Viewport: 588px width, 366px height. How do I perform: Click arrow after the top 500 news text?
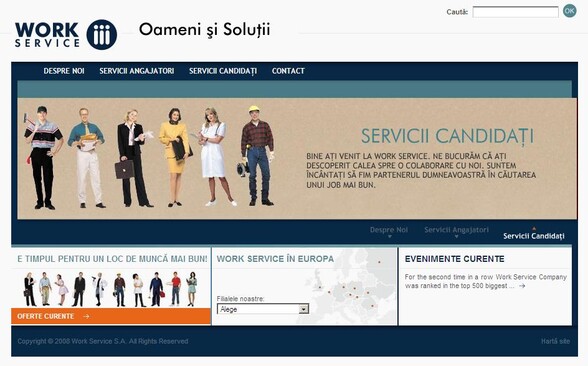click(522, 286)
